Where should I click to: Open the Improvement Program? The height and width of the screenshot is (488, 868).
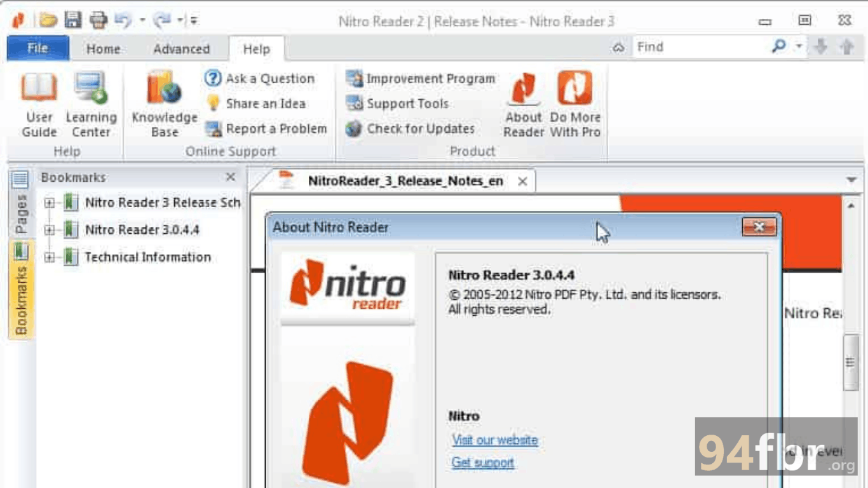[420, 79]
